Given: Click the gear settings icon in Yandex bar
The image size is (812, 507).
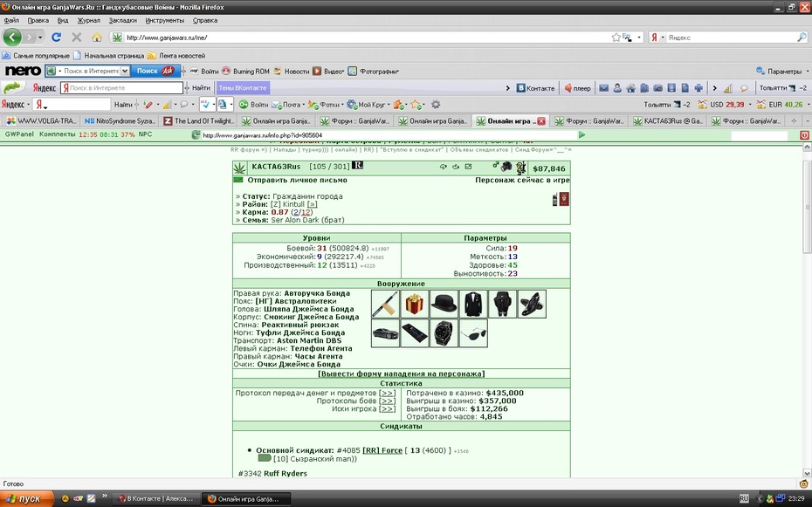Looking at the screenshot, I should [x=436, y=105].
